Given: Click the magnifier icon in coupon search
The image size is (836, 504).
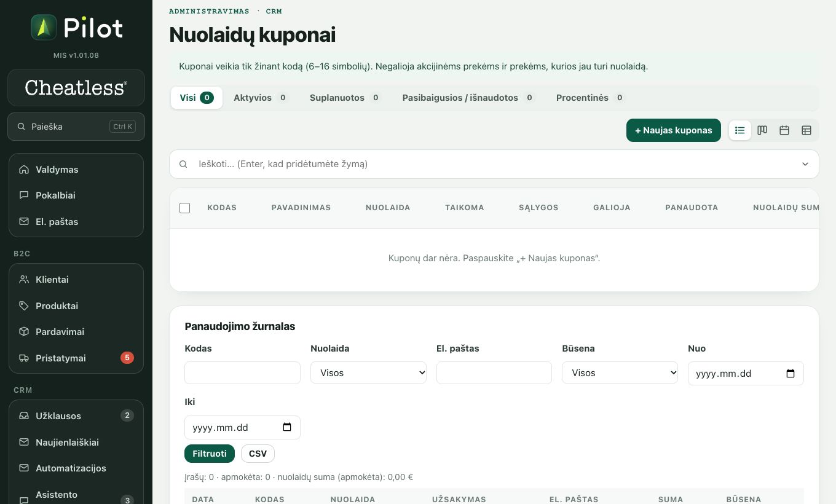Looking at the screenshot, I should [x=183, y=164].
